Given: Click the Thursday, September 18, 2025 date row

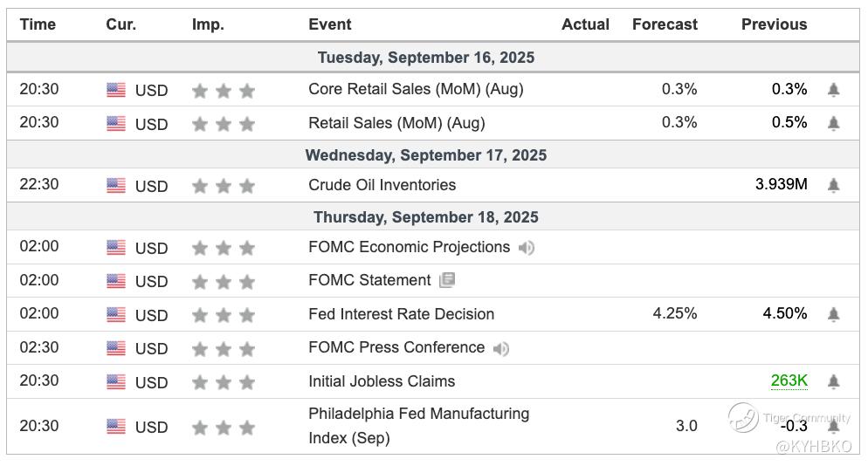Looking at the screenshot, I should (x=426, y=217).
